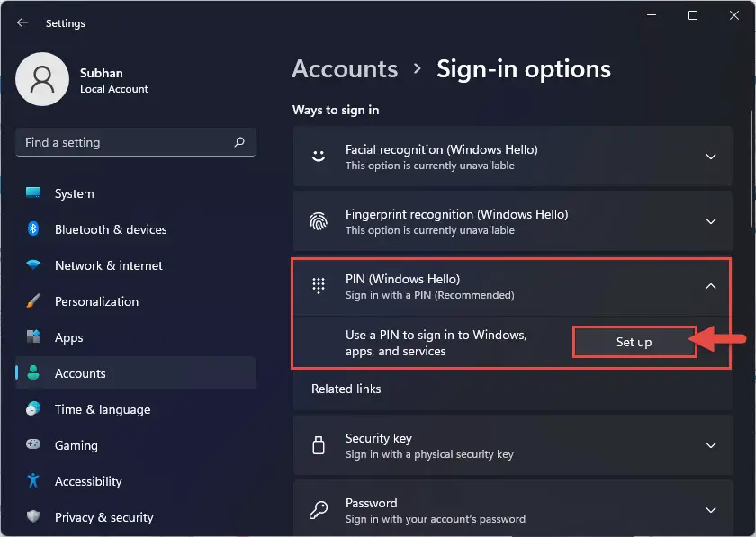Open Privacy & security settings
Image resolution: width=756 pixels, height=537 pixels.
tap(103, 517)
